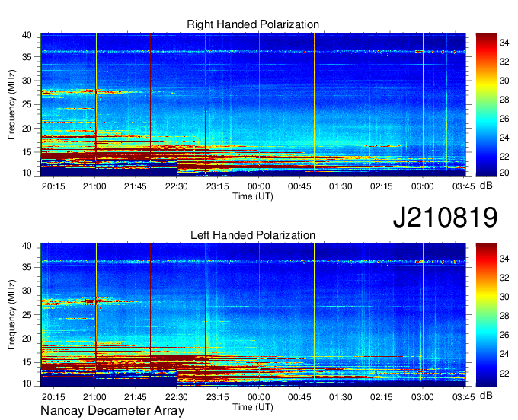This screenshot has width=518, height=420.
Task: Click the 20 dB tick on Right Handed colorbar
Action: click(504, 173)
